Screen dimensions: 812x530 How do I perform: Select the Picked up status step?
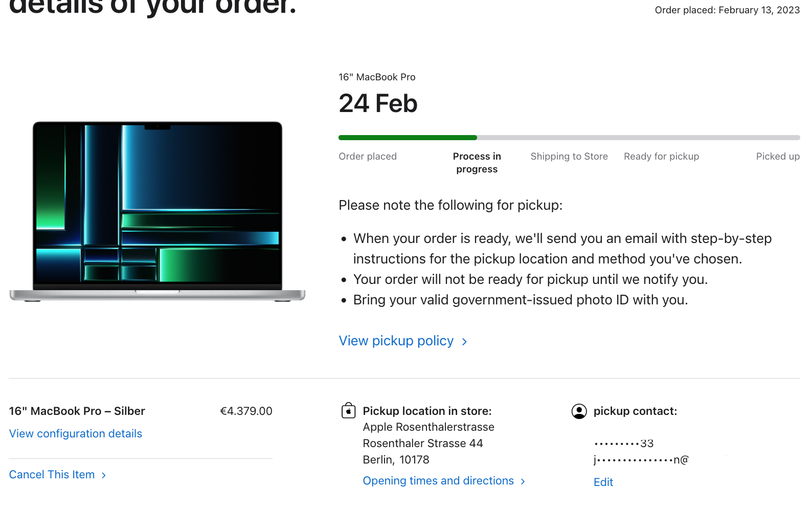click(x=778, y=157)
